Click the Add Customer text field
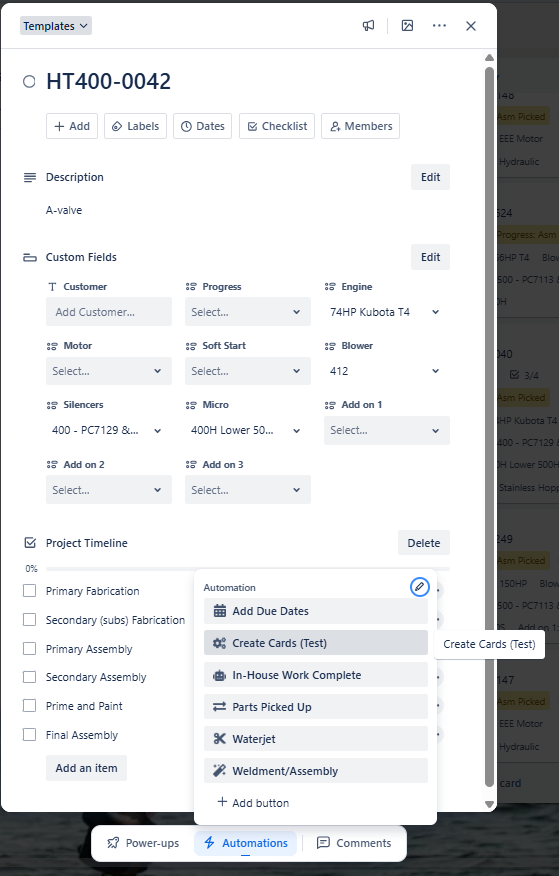 tap(109, 312)
